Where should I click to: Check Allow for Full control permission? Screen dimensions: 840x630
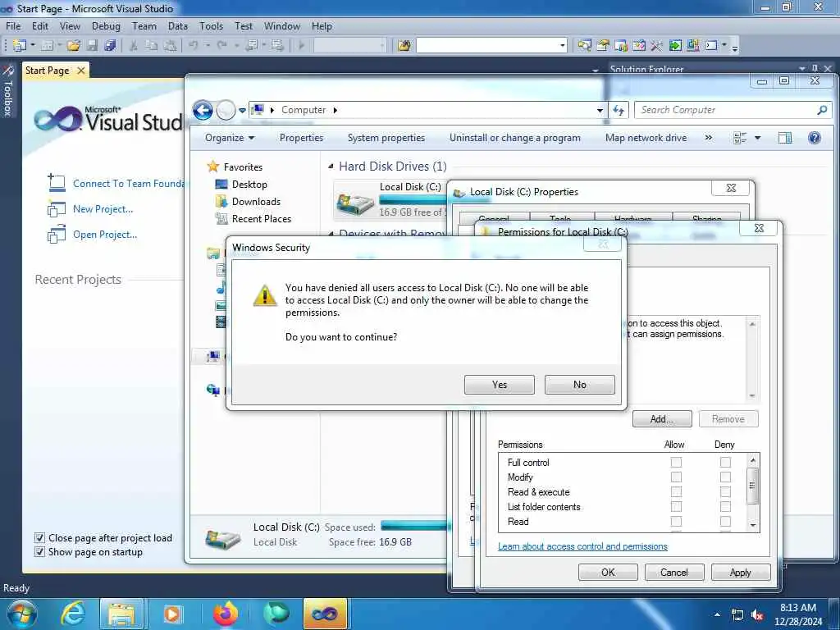pyautogui.click(x=676, y=462)
